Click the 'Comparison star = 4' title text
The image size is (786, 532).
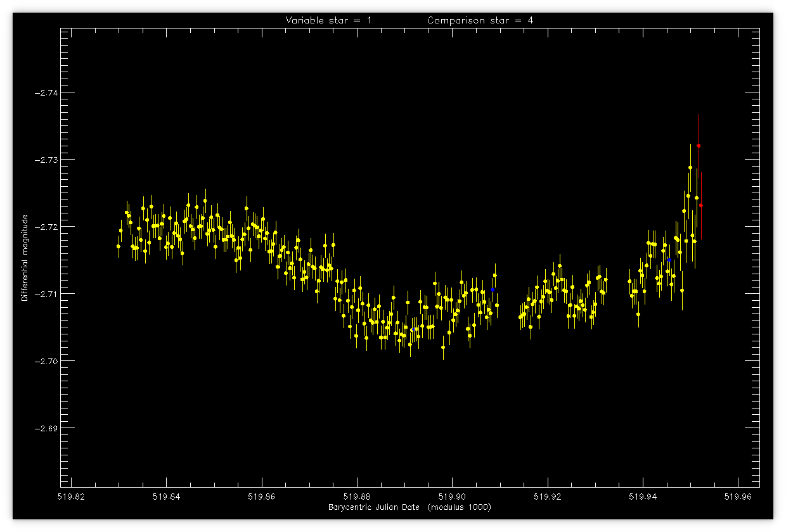point(480,20)
